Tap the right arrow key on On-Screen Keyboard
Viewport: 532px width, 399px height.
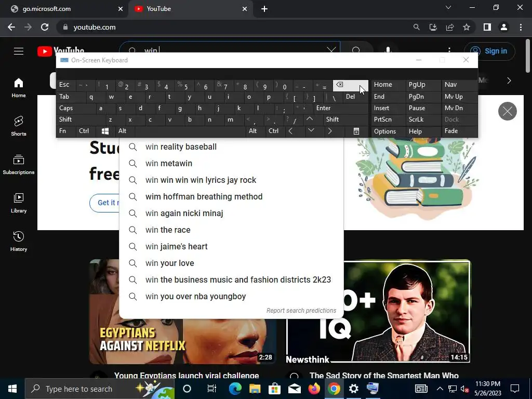click(330, 131)
